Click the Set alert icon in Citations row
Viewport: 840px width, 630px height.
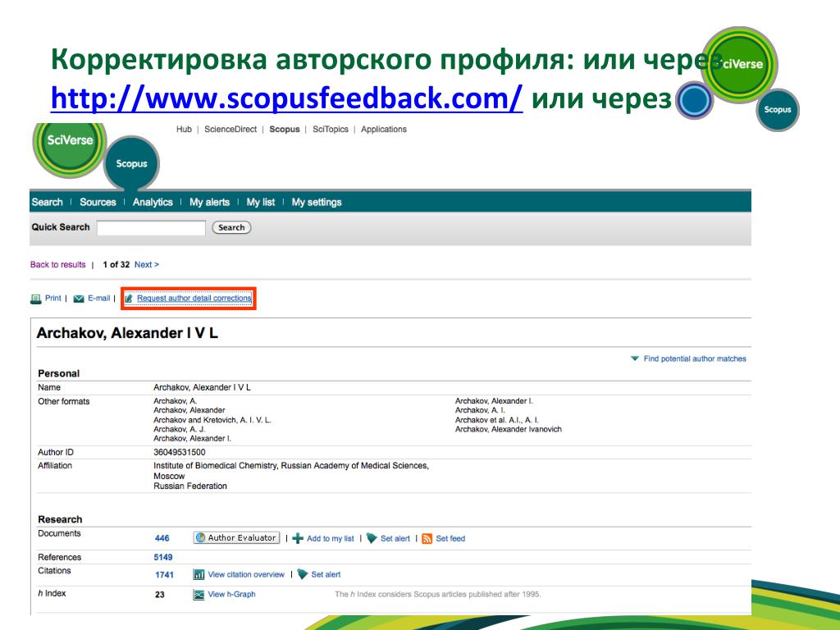pos(303,574)
